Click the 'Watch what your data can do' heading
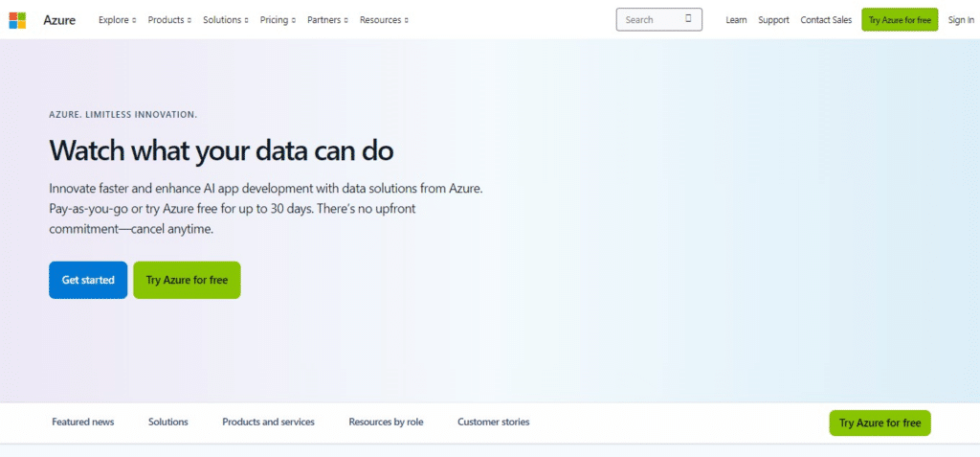 (x=221, y=150)
